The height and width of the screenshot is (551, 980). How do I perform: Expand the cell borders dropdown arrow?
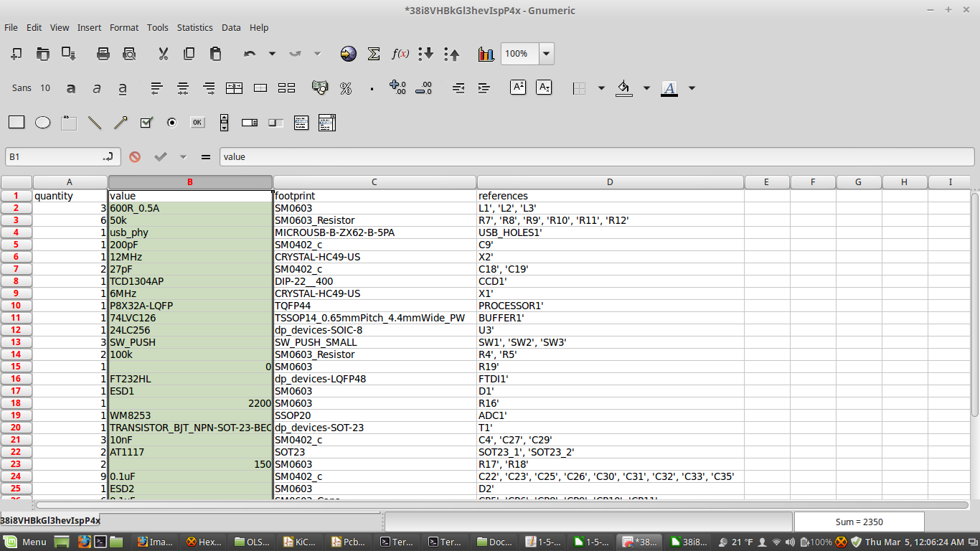601,88
